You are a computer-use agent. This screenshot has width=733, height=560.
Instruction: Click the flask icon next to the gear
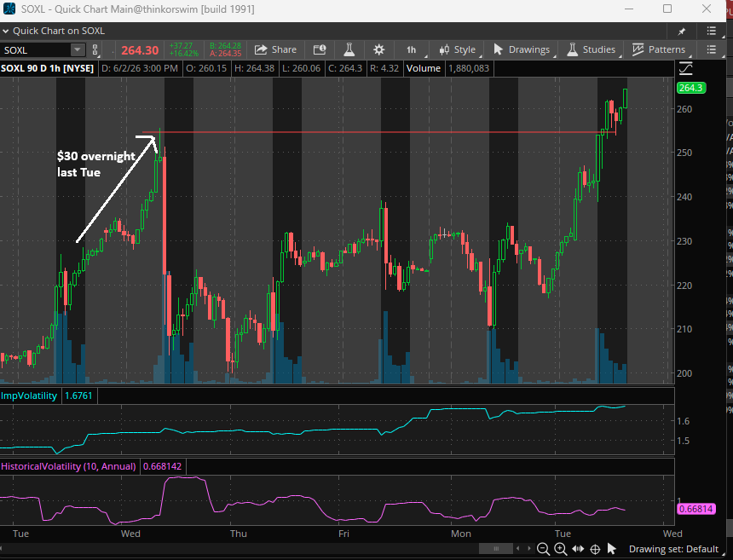(349, 49)
